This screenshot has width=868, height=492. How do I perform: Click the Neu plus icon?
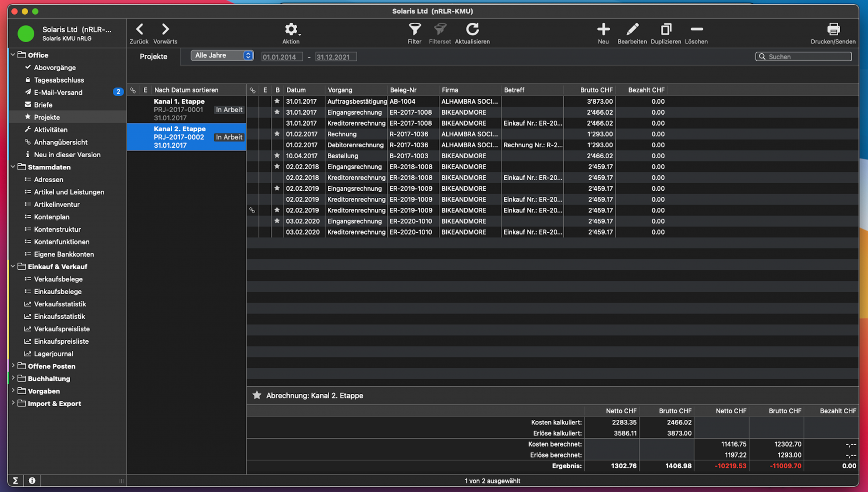click(603, 30)
